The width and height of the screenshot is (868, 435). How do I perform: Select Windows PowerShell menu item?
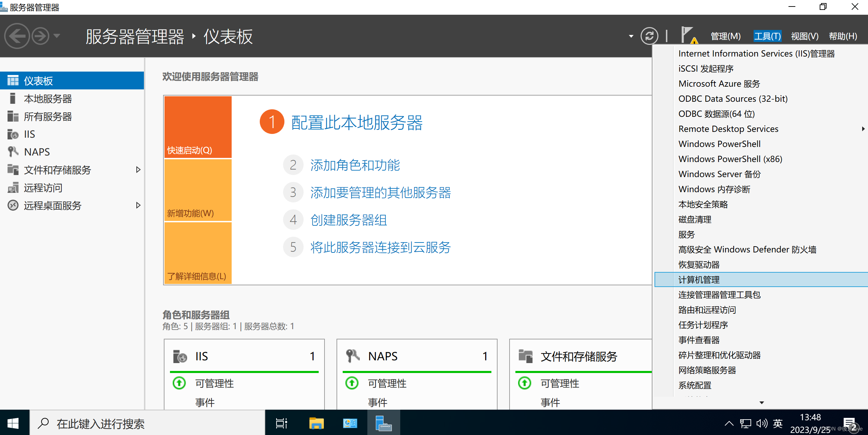pos(761,144)
